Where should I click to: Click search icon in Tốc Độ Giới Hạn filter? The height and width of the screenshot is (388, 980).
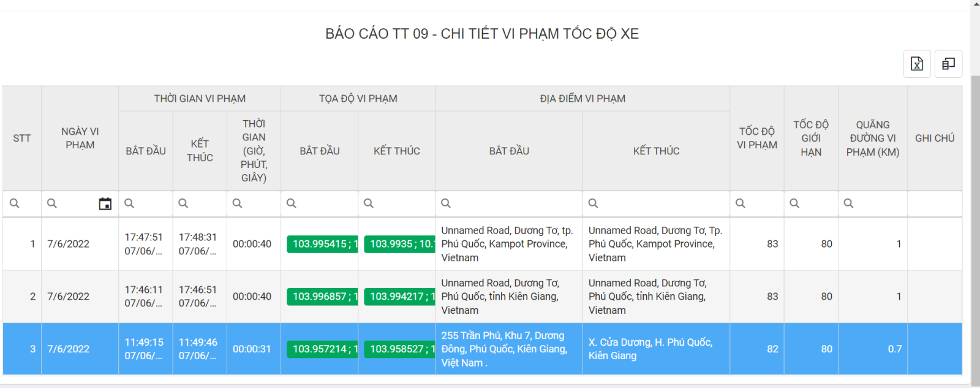click(x=794, y=204)
